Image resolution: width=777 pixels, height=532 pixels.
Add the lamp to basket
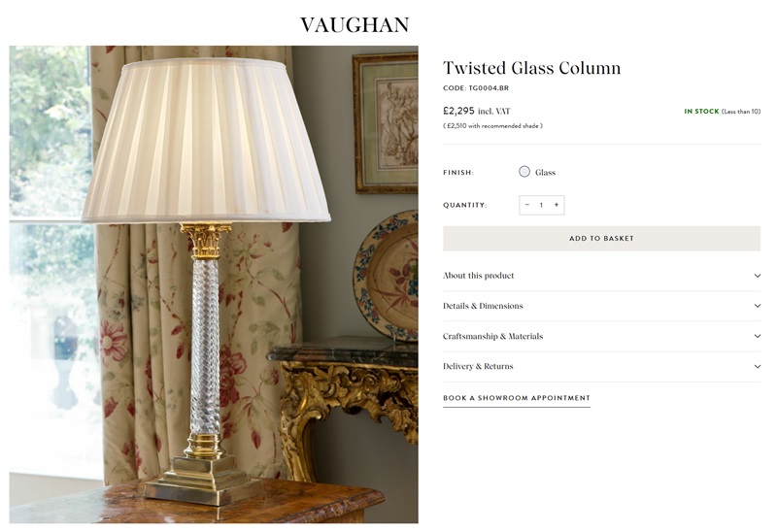coord(601,238)
